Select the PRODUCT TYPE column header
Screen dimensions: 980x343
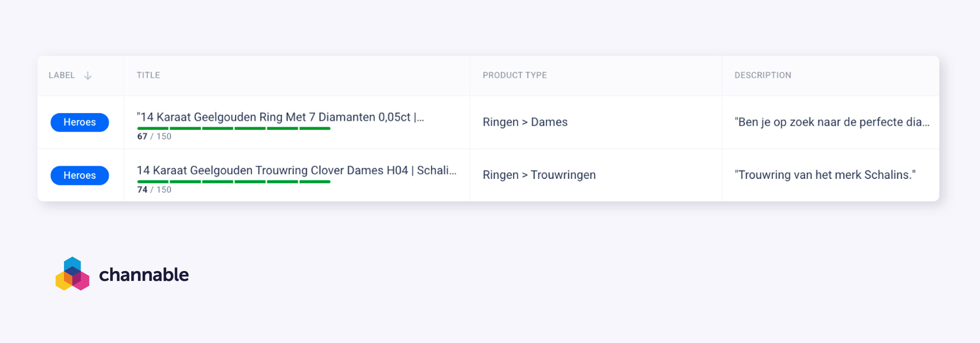coord(514,75)
